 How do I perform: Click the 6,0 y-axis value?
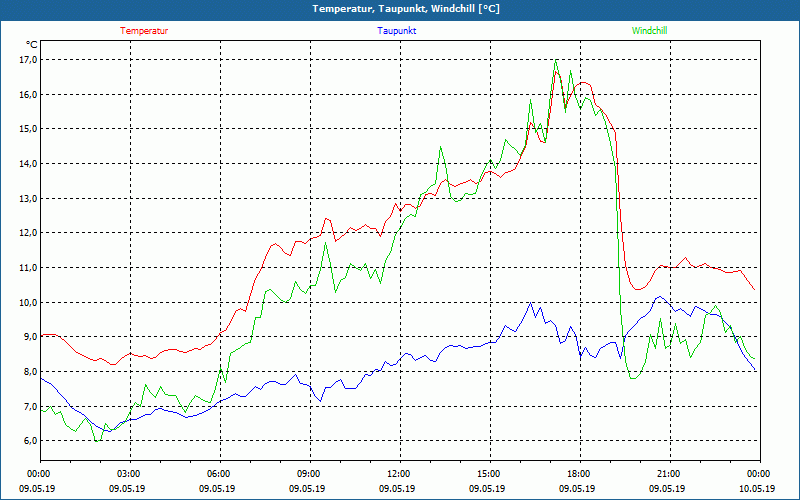[x=31, y=441]
